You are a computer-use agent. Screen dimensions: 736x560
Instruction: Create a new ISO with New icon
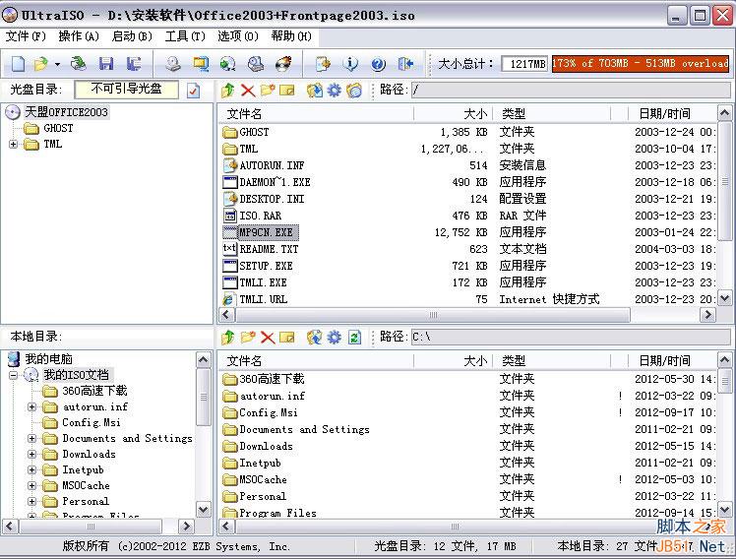point(18,63)
